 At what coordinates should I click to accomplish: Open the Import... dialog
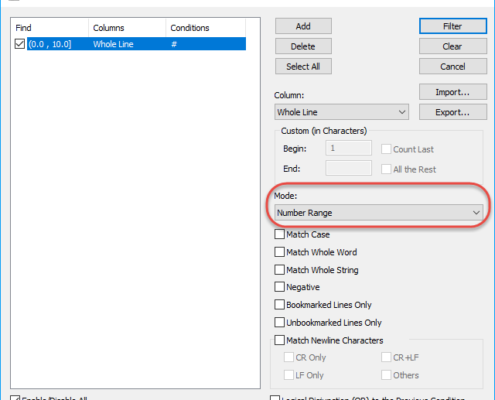click(453, 92)
